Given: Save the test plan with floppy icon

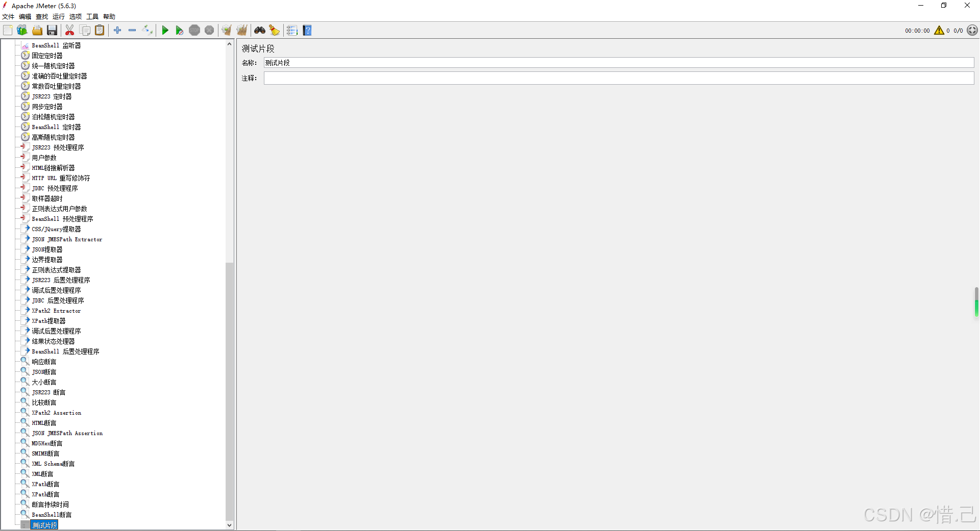Looking at the screenshot, I should (x=52, y=31).
